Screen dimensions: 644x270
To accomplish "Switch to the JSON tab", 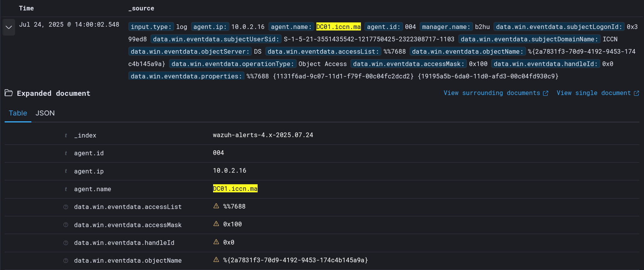I will [x=45, y=113].
